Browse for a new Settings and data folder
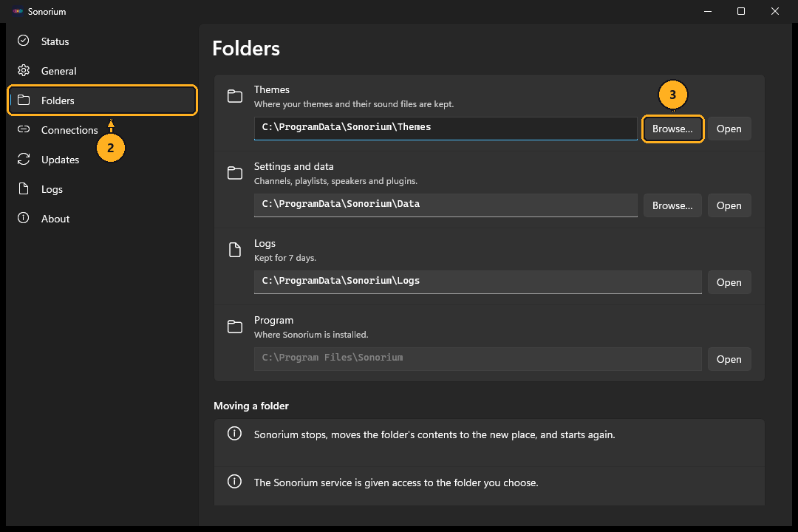798x532 pixels. [x=672, y=205]
